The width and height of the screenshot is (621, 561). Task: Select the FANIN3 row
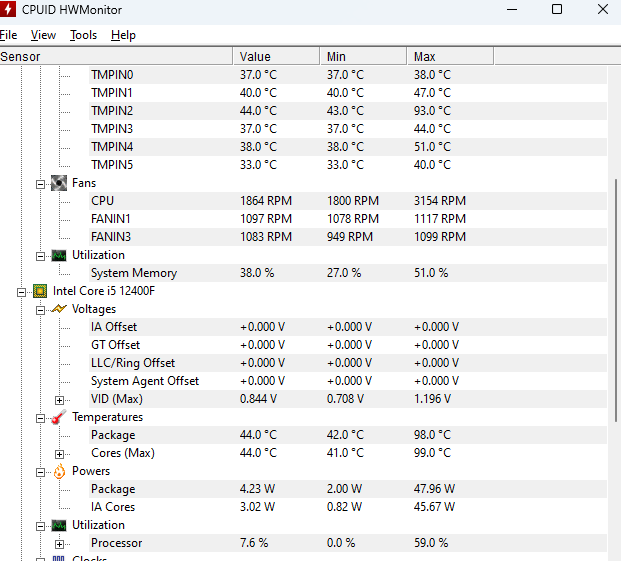348,237
